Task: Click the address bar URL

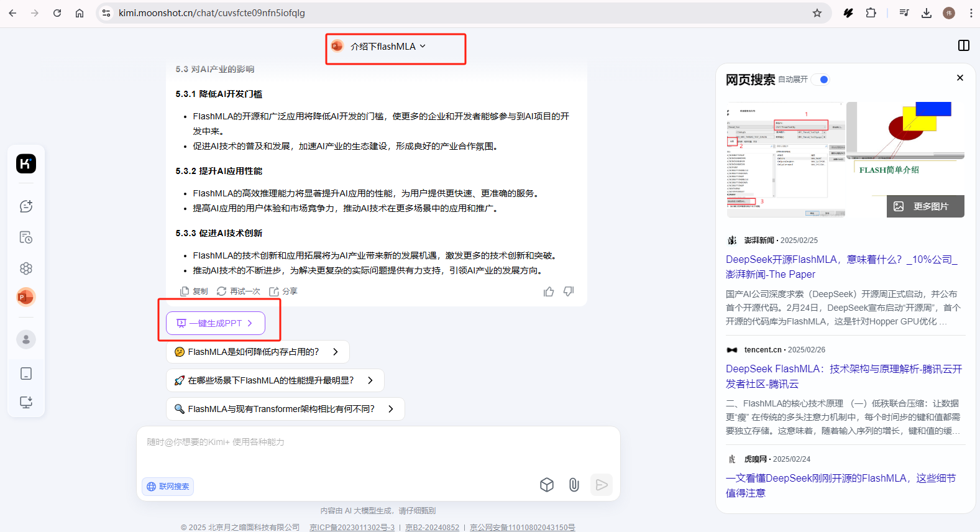Action: 212,13
